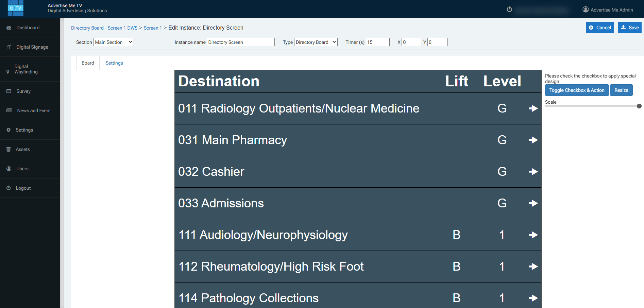644x308 pixels.
Task: Click arrow on Radiology Outpatients row
Action: point(533,108)
